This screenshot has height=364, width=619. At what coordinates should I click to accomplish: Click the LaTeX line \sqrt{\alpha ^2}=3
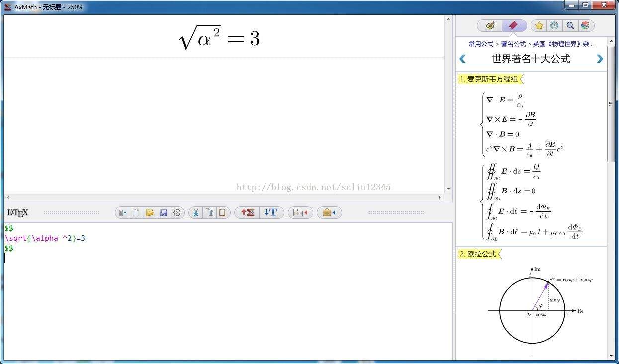tap(45, 238)
